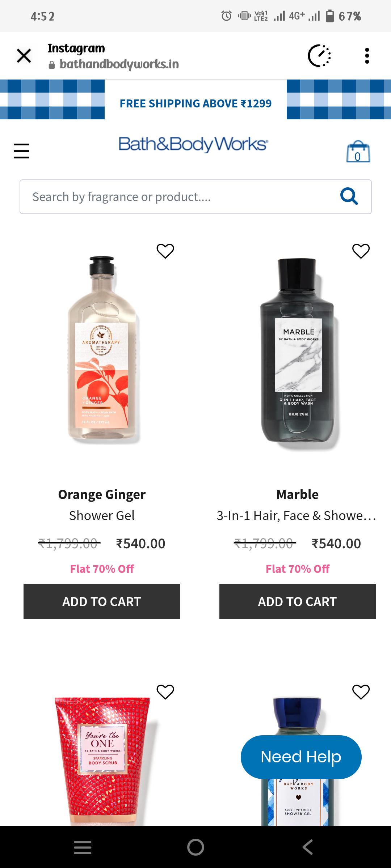The image size is (391, 868).
Task: Toggle wishlist heart on Marble wash
Action: 361,250
